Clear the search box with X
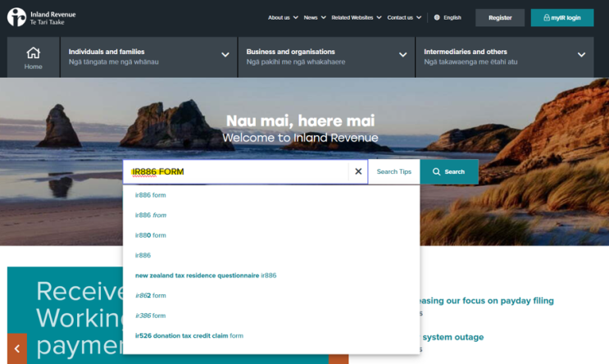Image resolution: width=609 pixels, height=364 pixels. coord(358,171)
